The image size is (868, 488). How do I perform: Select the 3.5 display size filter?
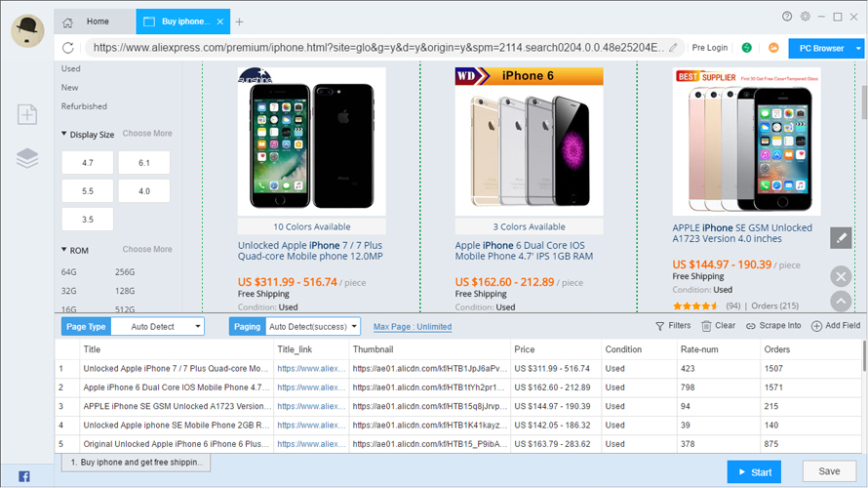88,220
